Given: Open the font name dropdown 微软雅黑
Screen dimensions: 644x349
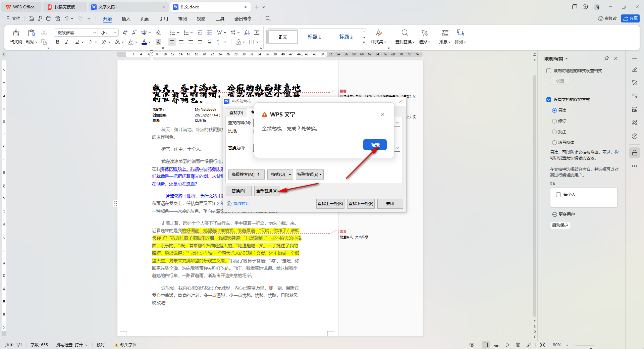Looking at the screenshot, I should pos(95,33).
